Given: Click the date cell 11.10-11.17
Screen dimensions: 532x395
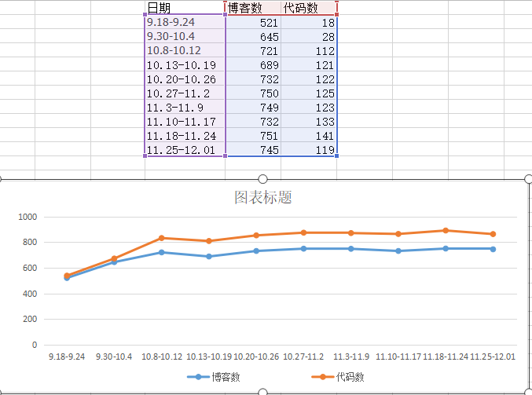Looking at the screenshot, I should tap(185, 122).
